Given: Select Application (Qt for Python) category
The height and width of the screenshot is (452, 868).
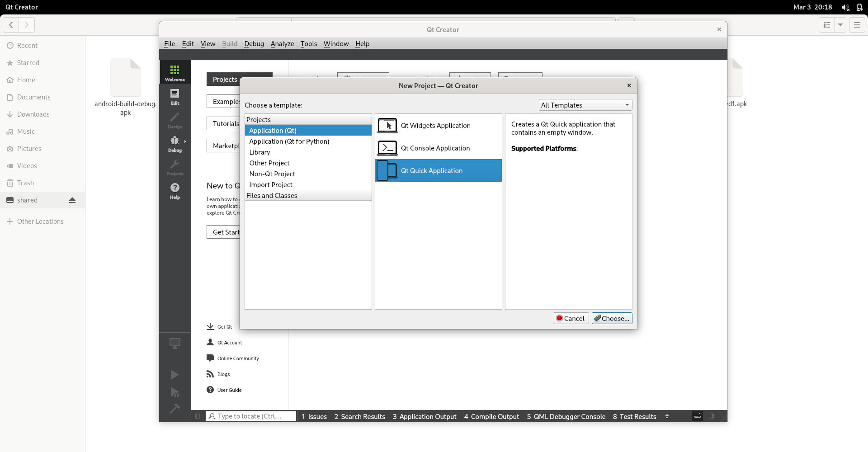Looking at the screenshot, I should 308,141.
